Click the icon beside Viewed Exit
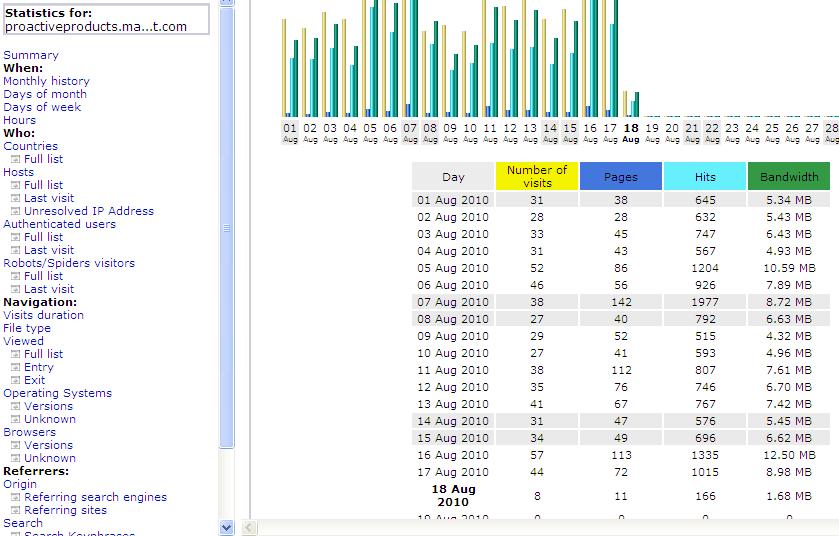Viewport: 839px width, 536px height. pyautogui.click(x=16, y=380)
